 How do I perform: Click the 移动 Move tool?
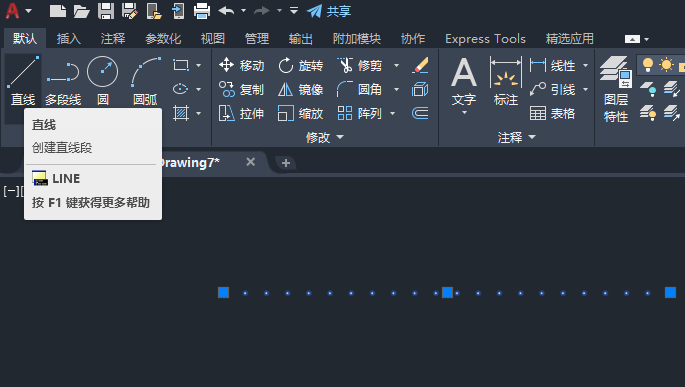[242, 66]
